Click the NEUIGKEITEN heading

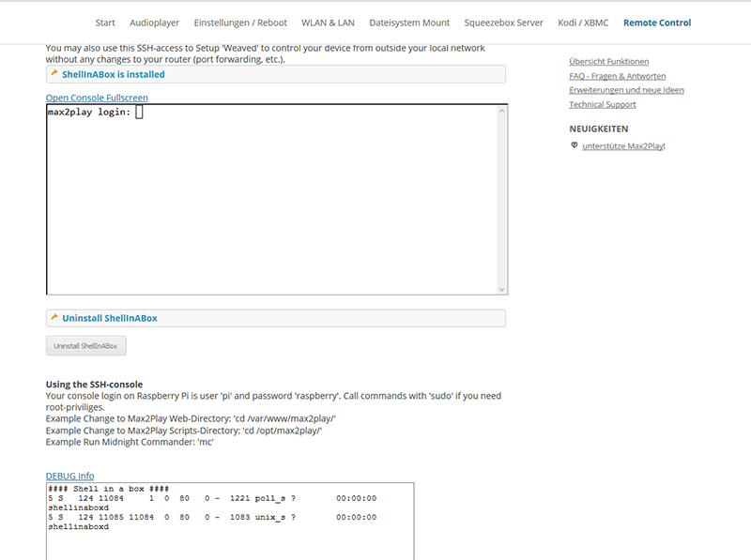click(599, 129)
